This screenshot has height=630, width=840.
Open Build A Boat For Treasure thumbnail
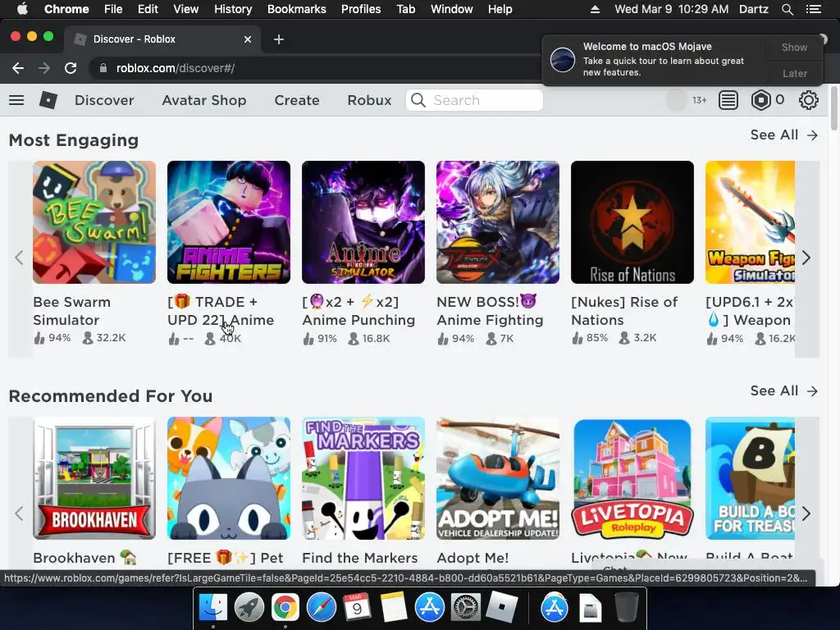pyautogui.click(x=750, y=478)
